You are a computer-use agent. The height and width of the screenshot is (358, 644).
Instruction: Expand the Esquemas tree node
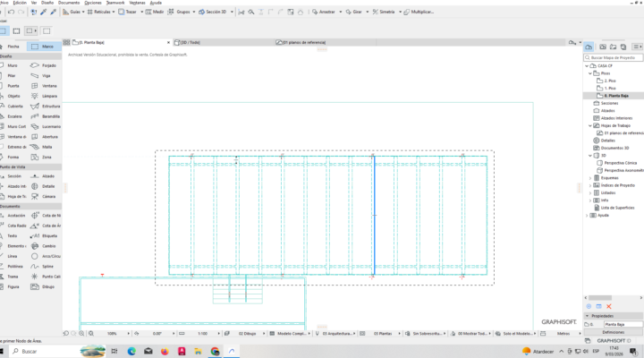589,177
